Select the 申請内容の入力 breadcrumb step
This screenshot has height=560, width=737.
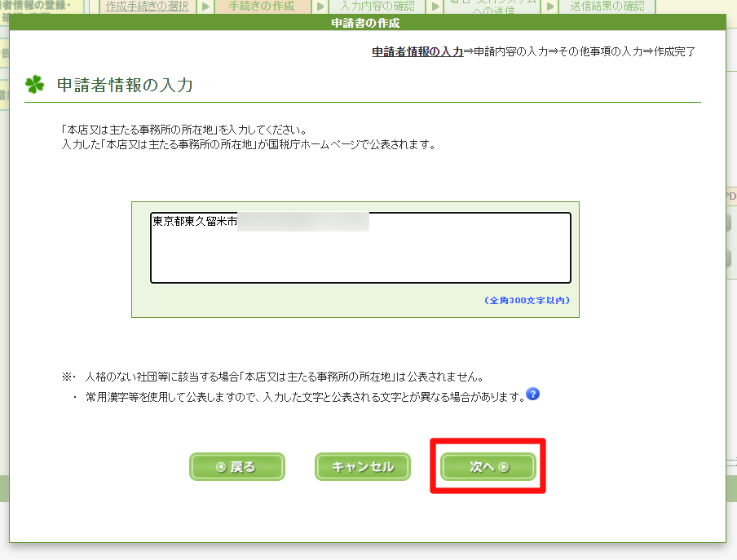click(510, 51)
